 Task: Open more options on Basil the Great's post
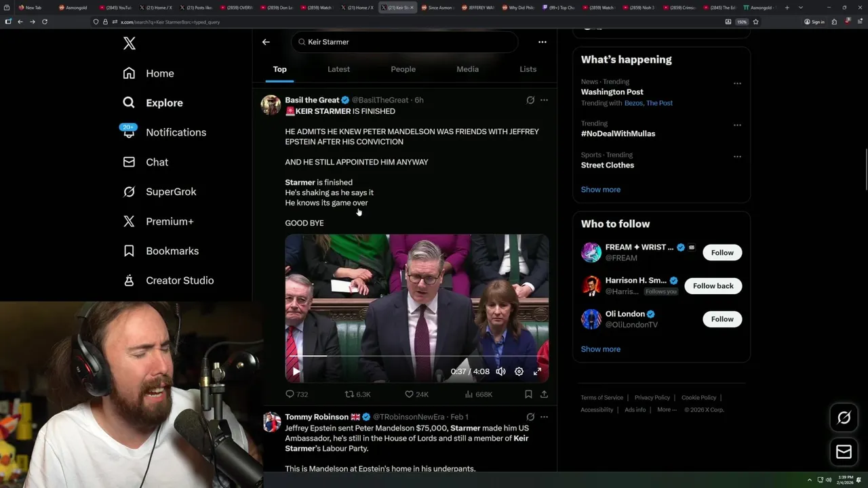coord(544,100)
